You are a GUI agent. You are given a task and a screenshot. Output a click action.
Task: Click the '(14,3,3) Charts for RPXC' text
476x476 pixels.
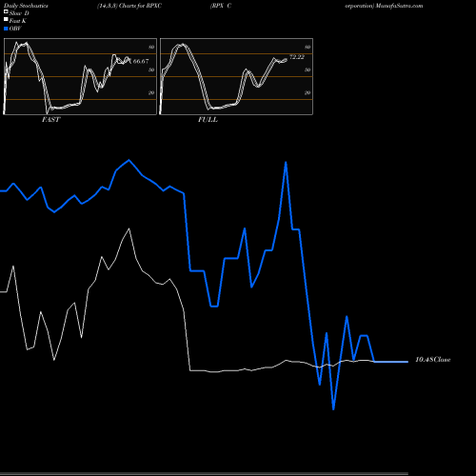(129, 6)
